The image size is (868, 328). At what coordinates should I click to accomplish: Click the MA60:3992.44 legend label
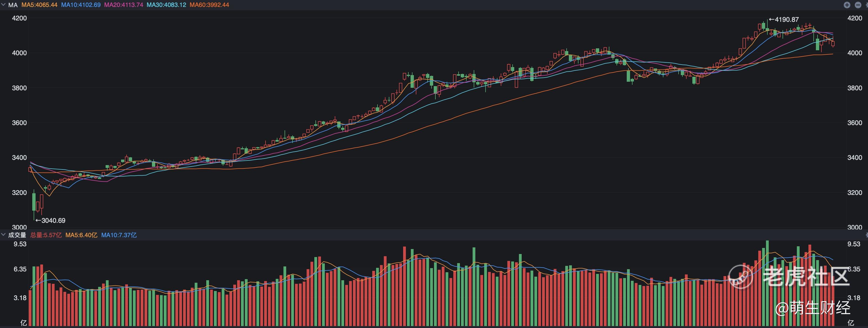click(x=209, y=5)
